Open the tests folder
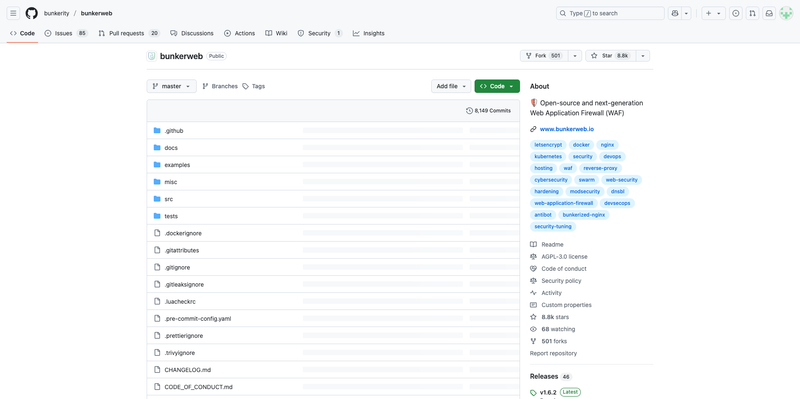 171,216
